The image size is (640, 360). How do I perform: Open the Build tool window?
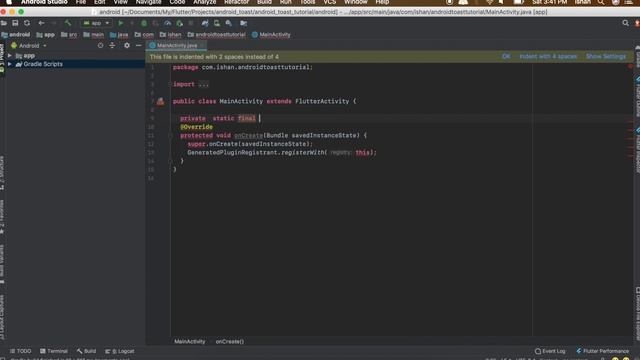pos(86,351)
